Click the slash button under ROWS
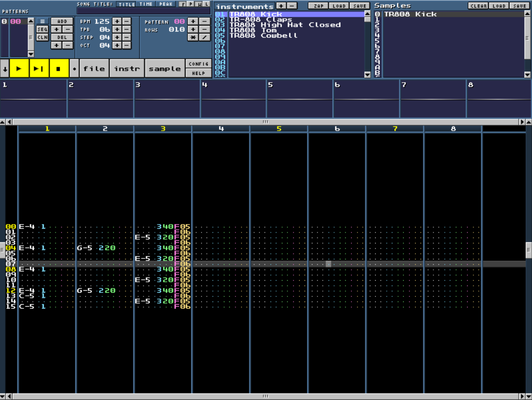The image size is (532, 400). [204, 38]
